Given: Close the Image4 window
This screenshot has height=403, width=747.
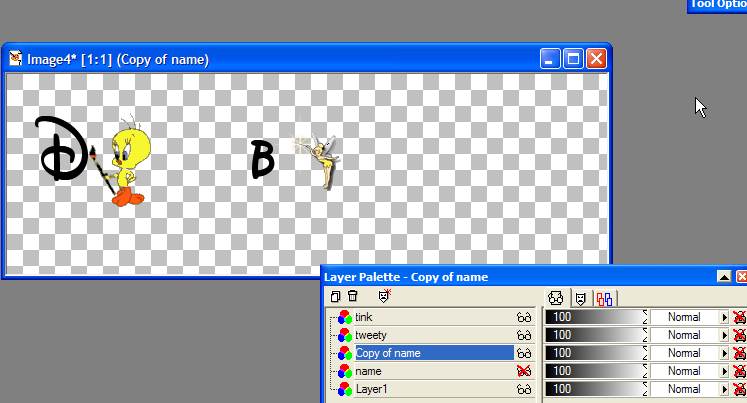Looking at the screenshot, I should click(x=596, y=59).
